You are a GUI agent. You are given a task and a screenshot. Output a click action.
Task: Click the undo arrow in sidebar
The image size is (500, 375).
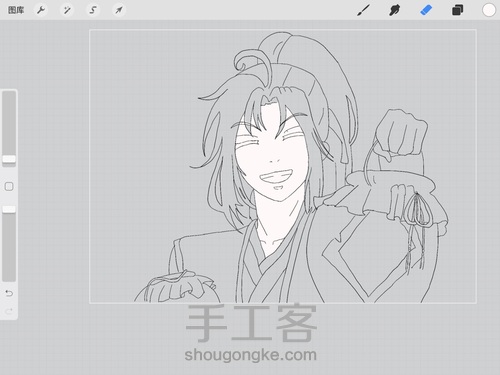9,293
